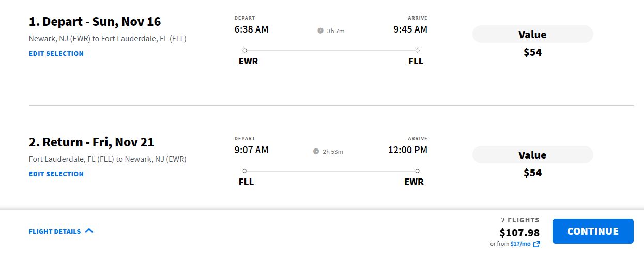Click the external link icon after $17/mo

536,244
